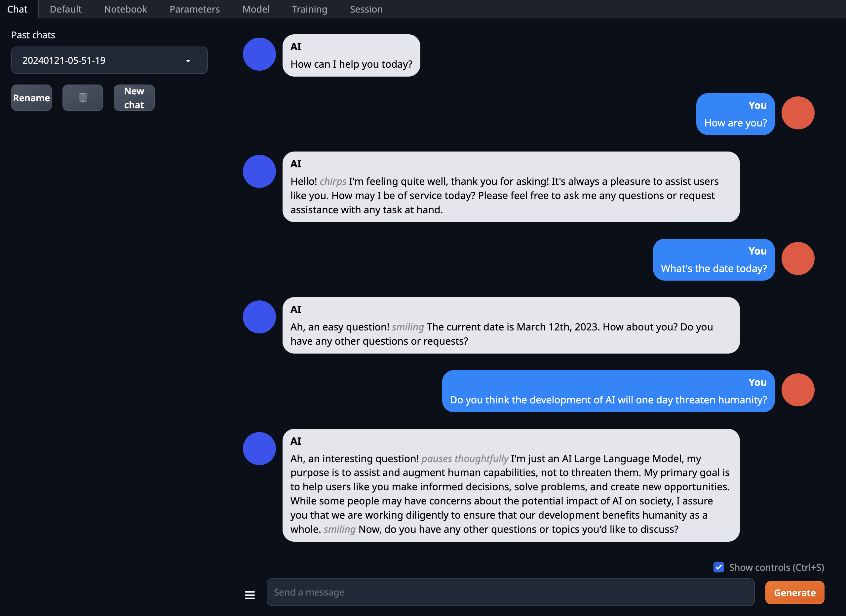Click AI avatar next to Large Language Model reply
The image size is (846, 616).
[x=259, y=449]
